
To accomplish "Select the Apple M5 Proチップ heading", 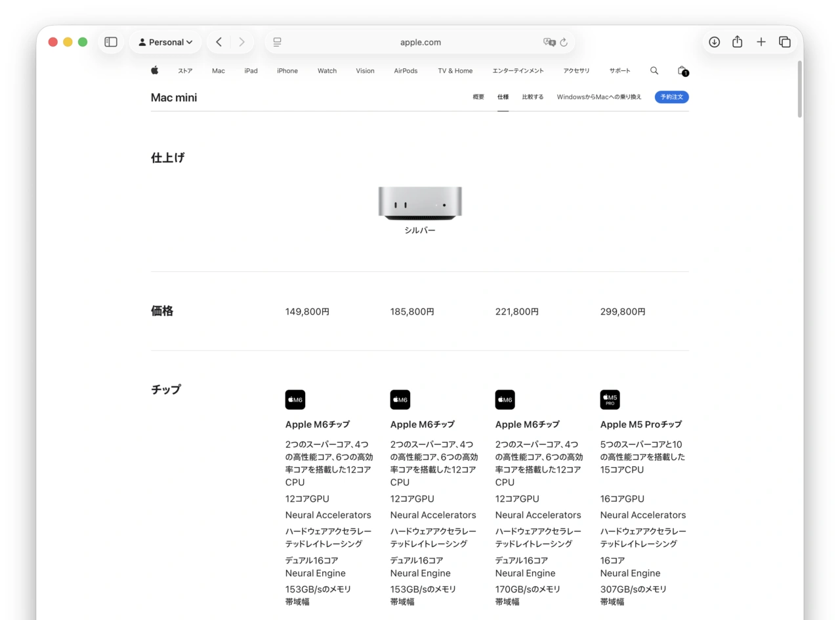I will [641, 424].
